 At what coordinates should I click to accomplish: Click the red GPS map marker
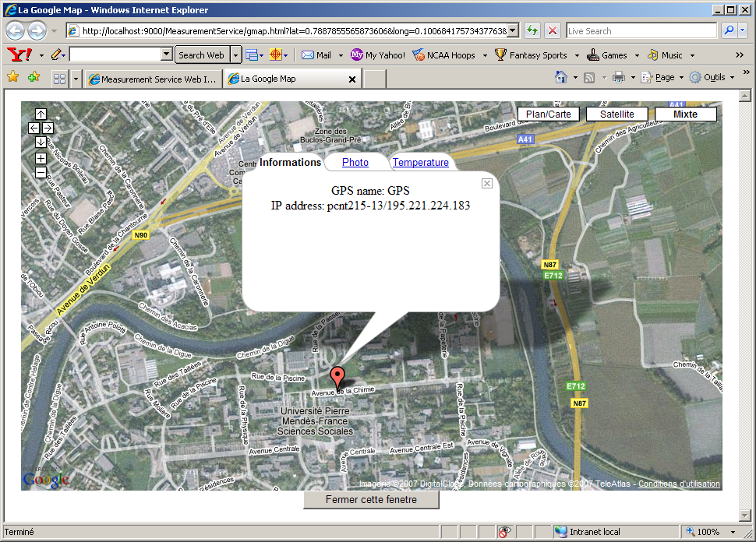point(337,378)
